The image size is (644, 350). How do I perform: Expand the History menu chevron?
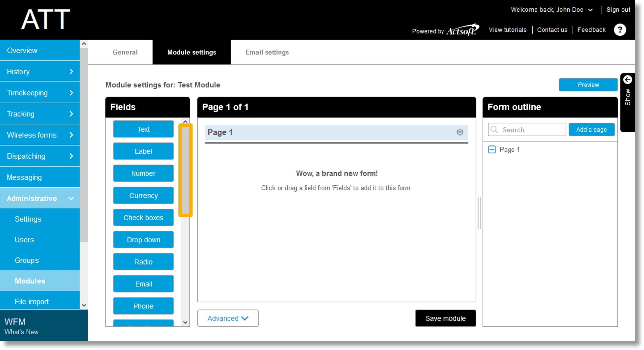(71, 72)
